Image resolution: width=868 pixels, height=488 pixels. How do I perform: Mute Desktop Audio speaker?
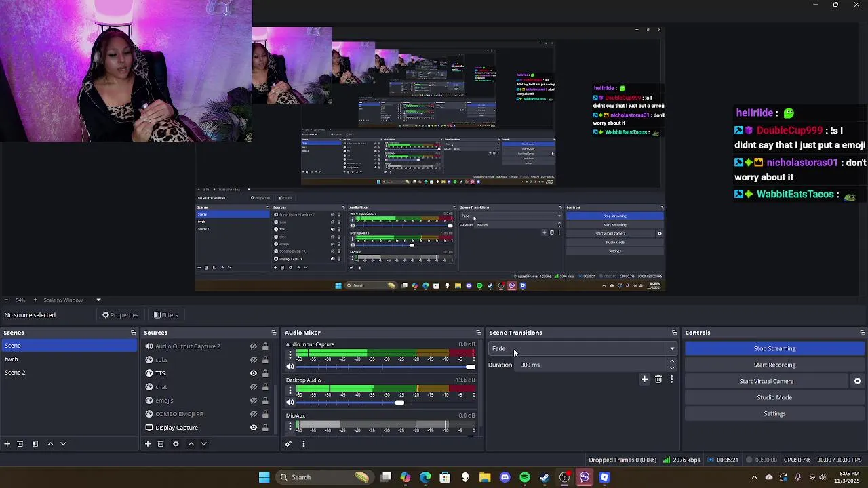pos(290,402)
